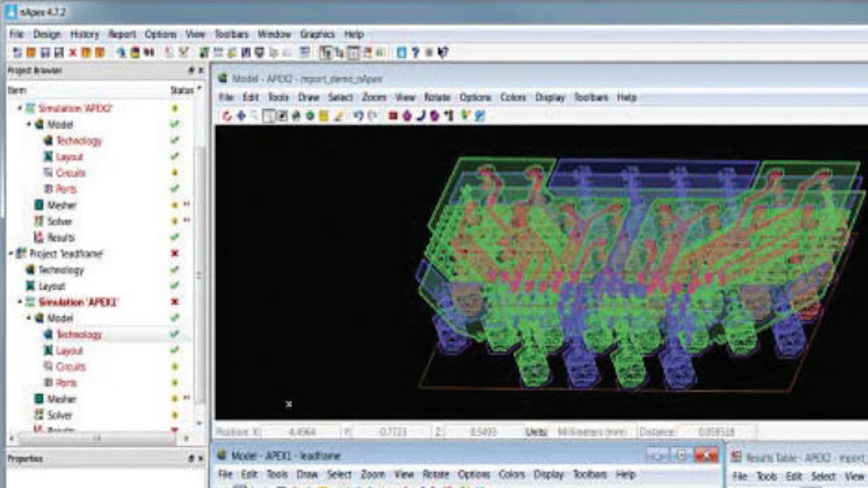Click the red X status beside Project 'leadframe'
The height and width of the screenshot is (488, 868).
coord(174,251)
